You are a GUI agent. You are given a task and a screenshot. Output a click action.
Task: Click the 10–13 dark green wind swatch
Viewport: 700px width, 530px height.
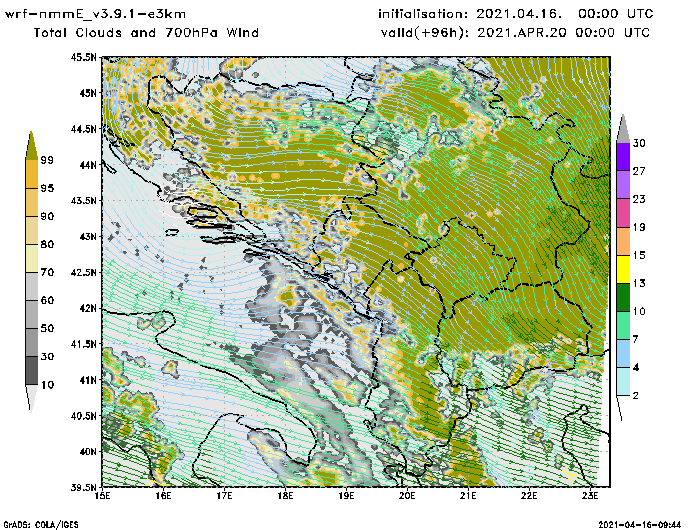(x=623, y=297)
